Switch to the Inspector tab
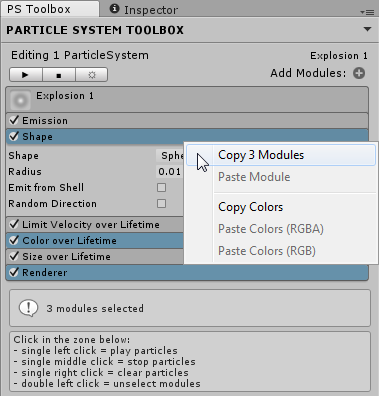The width and height of the screenshot is (379, 396). pos(144,10)
